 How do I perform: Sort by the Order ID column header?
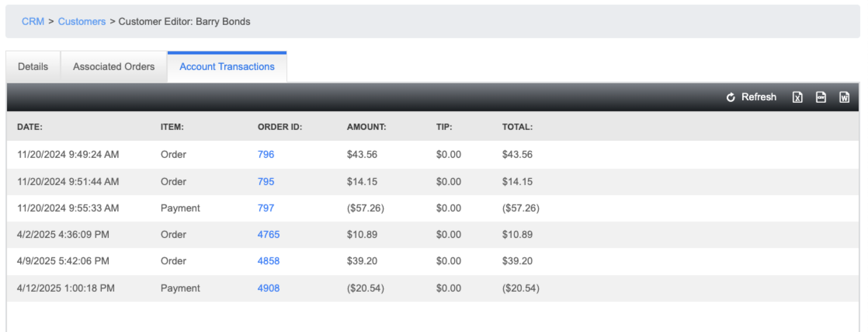(280, 127)
